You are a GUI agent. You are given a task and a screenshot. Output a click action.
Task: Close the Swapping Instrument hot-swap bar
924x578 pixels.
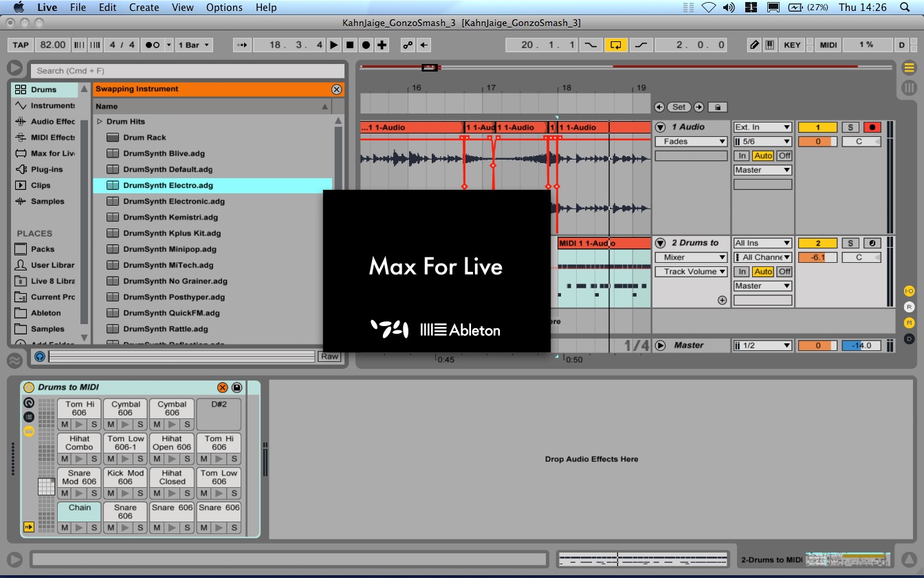[336, 89]
